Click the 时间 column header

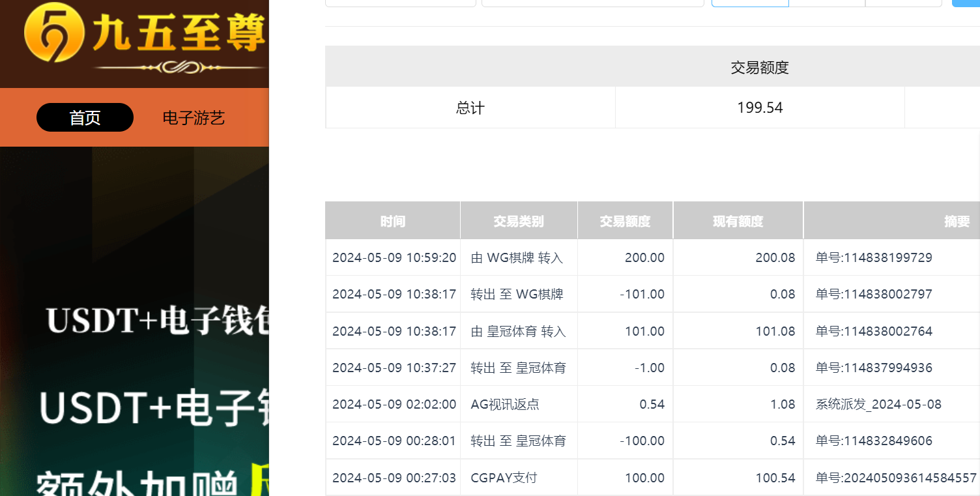click(393, 222)
